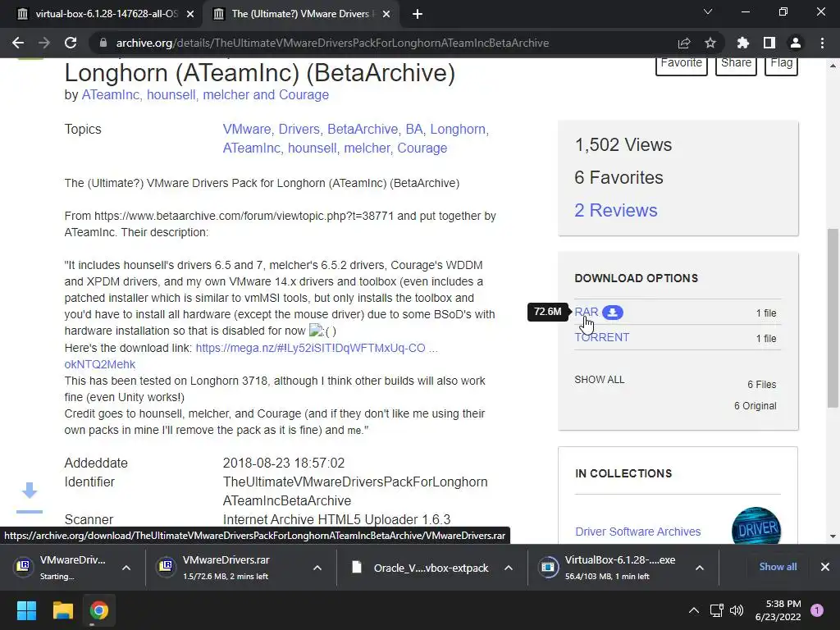Click the Share button

736,65
